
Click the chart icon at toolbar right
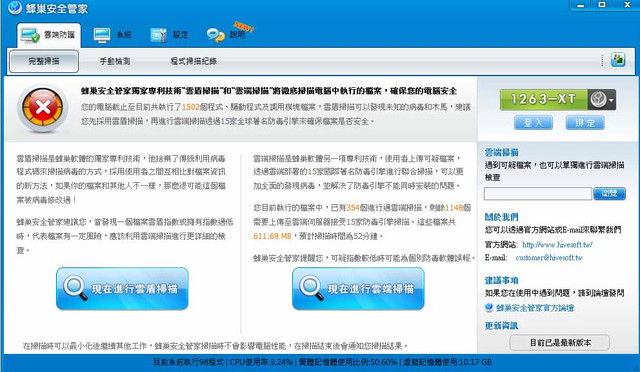[x=618, y=60]
